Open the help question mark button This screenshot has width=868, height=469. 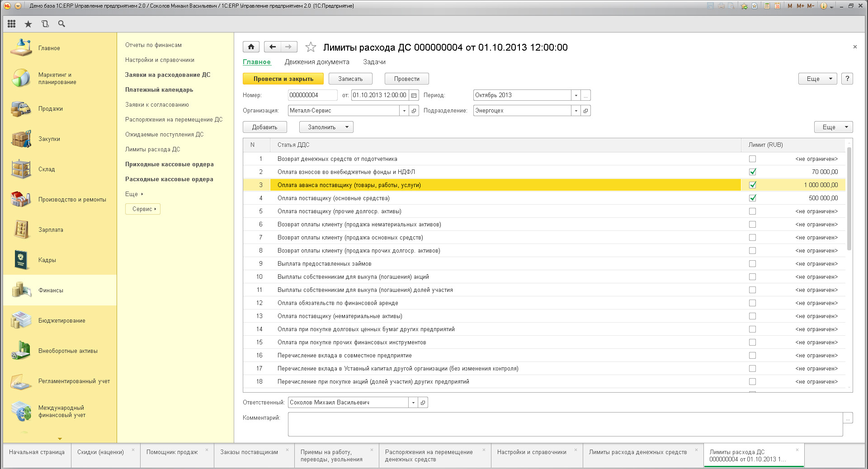coord(847,79)
